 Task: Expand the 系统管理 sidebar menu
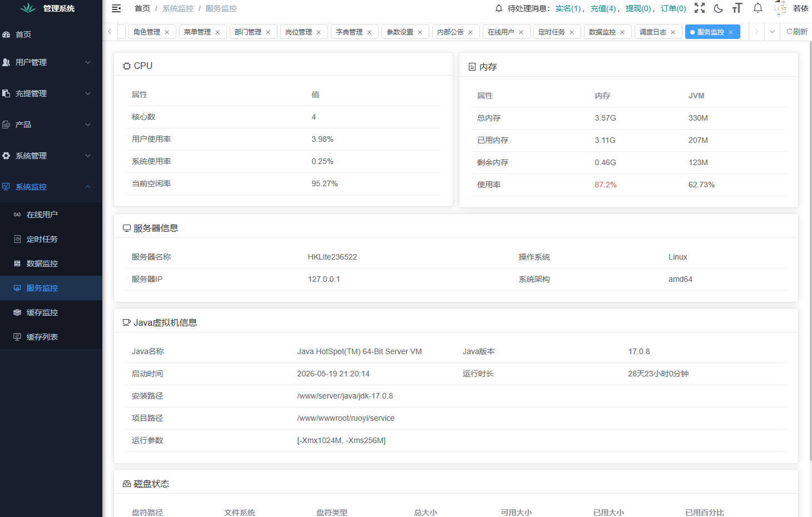tap(51, 156)
